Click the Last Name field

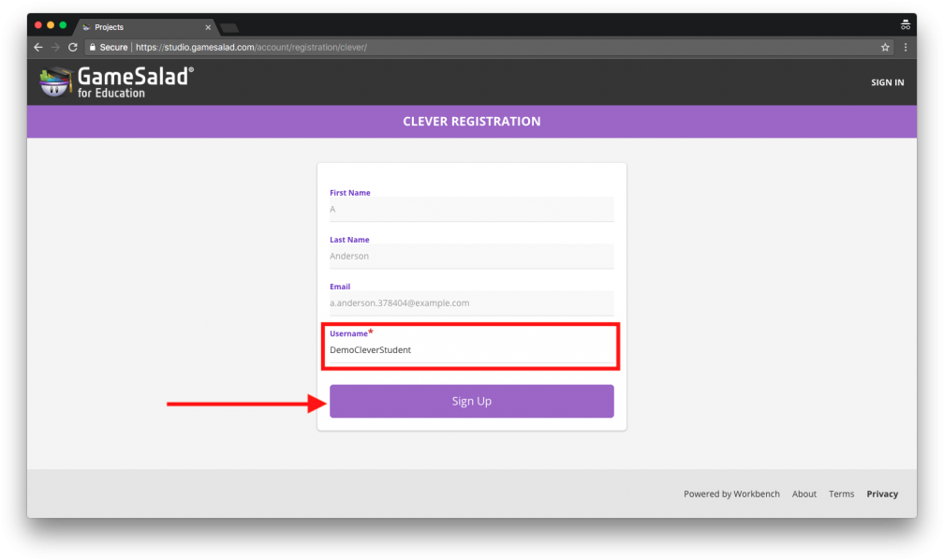pyautogui.click(x=472, y=257)
